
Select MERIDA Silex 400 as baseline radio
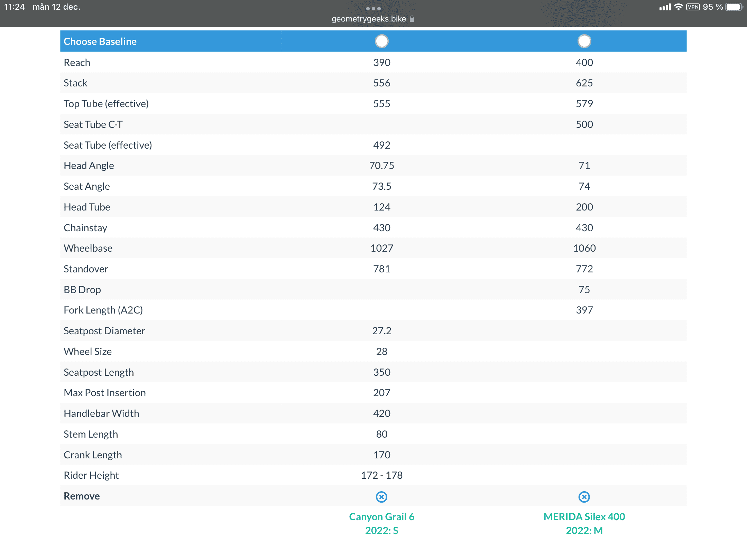pos(584,41)
